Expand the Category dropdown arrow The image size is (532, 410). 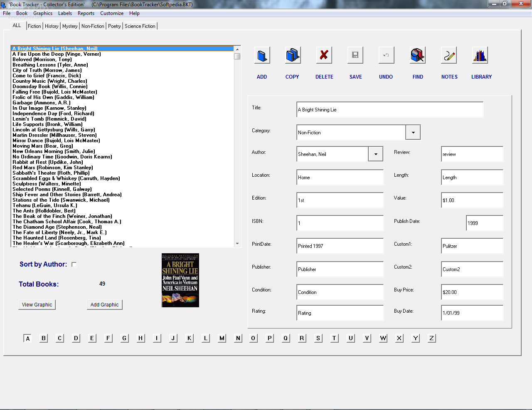(x=413, y=133)
